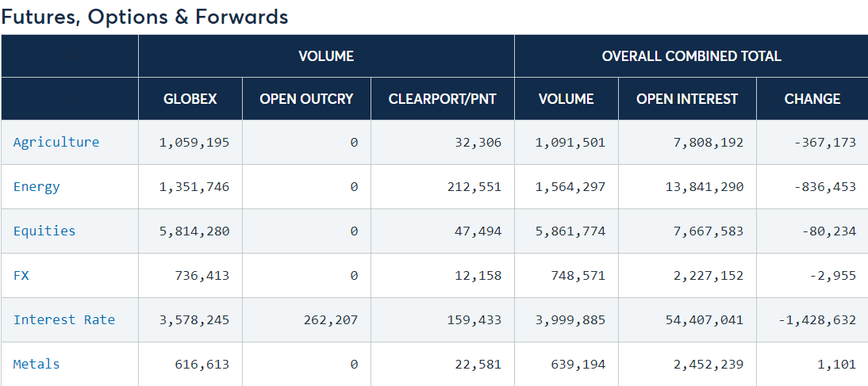
Task: Select Interest Rate total volume 3,999,885
Action: (570, 320)
